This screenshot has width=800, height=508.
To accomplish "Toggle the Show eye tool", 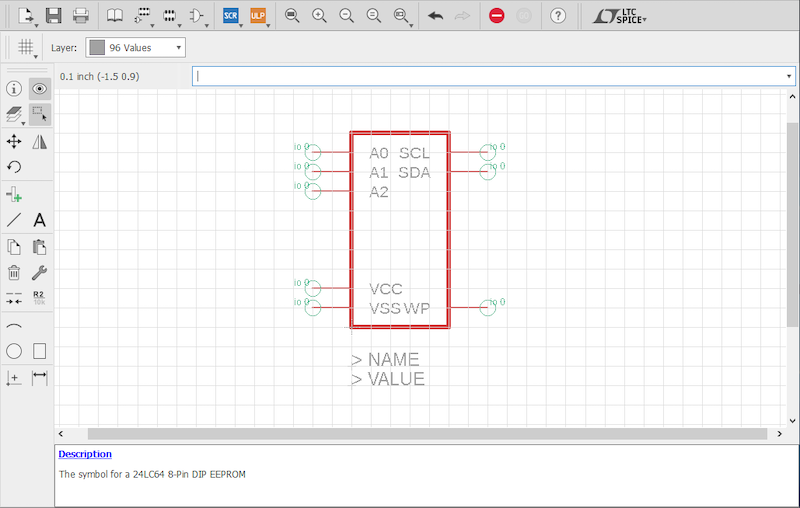I will 39,89.
